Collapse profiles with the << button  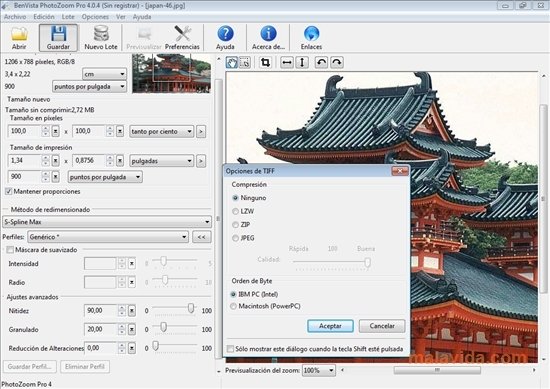pos(202,237)
